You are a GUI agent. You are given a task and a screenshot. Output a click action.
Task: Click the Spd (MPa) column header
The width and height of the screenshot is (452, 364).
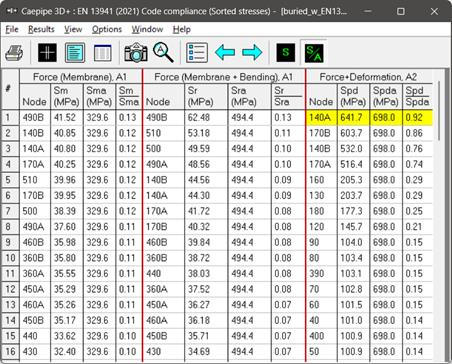point(353,96)
